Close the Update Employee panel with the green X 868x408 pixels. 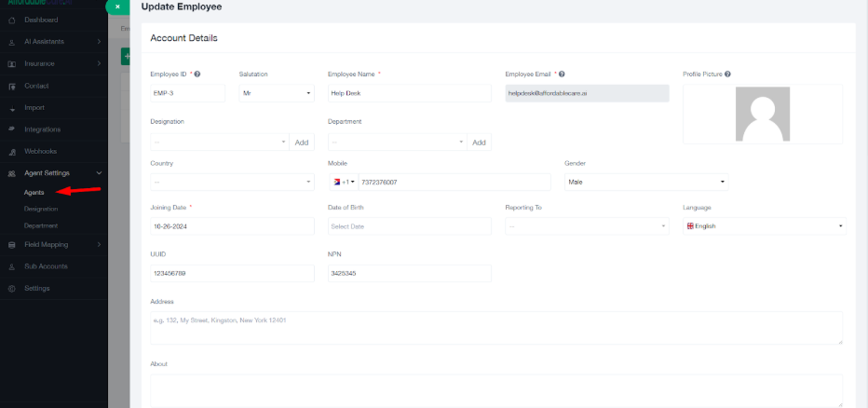pyautogui.click(x=117, y=7)
